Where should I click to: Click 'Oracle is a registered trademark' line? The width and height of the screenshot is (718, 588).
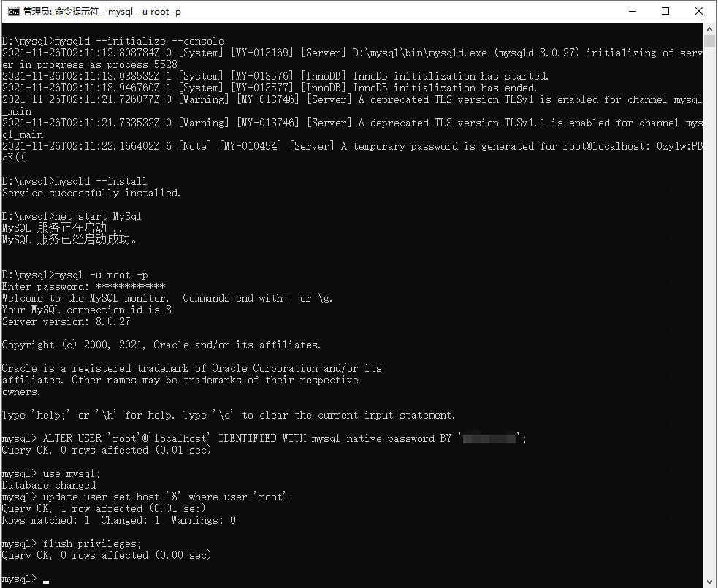coord(192,369)
